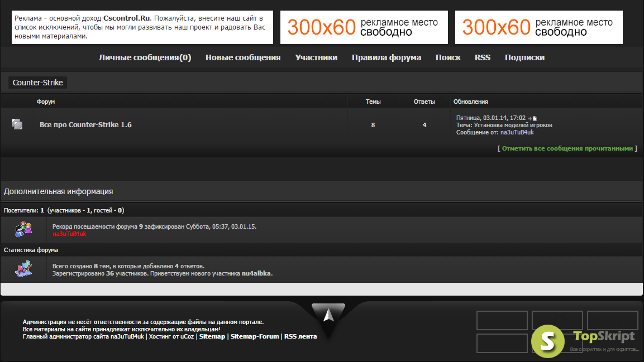Click the scroll-to-top arrow in the footer
The height and width of the screenshot is (362, 644).
328,315
